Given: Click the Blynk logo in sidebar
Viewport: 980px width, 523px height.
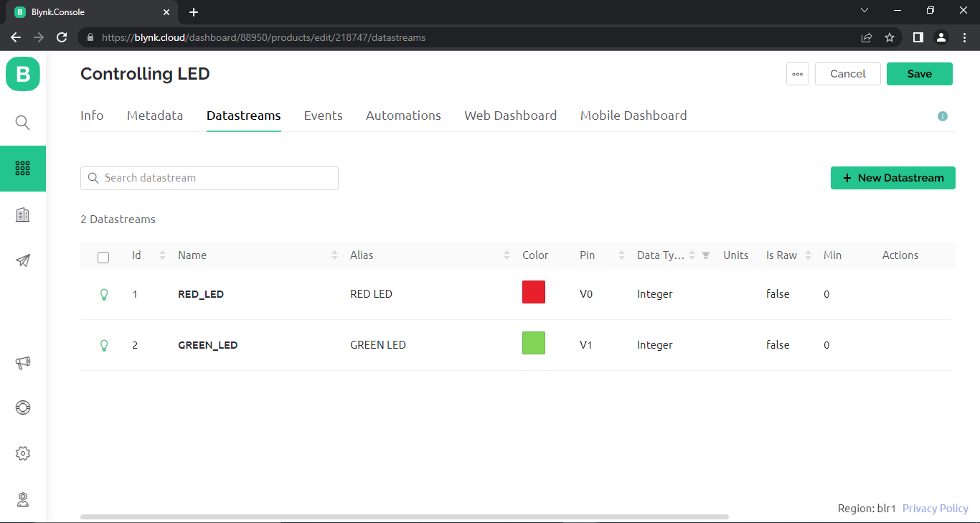Looking at the screenshot, I should pyautogui.click(x=23, y=74).
